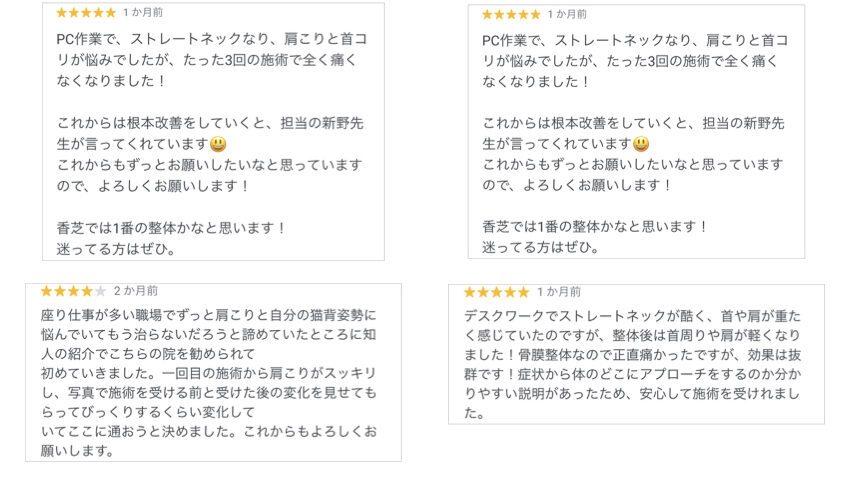Click the "2 か月前" review timestamp

135,291
